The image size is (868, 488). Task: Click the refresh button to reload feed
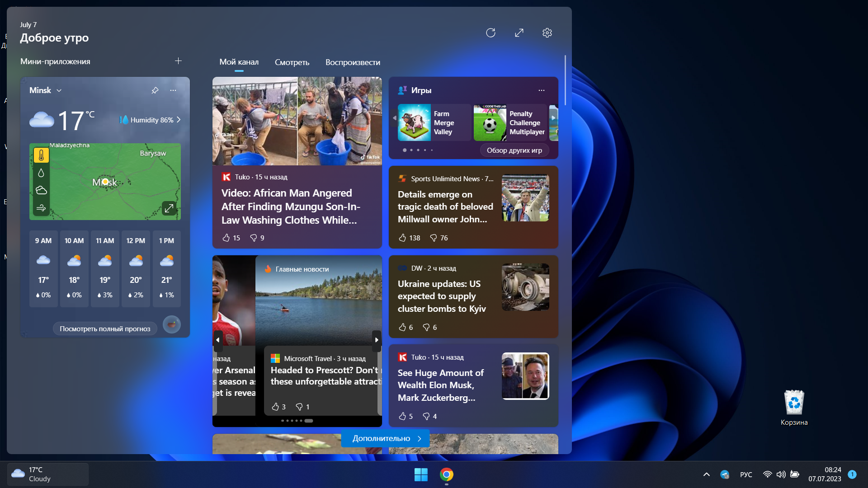pyautogui.click(x=491, y=33)
